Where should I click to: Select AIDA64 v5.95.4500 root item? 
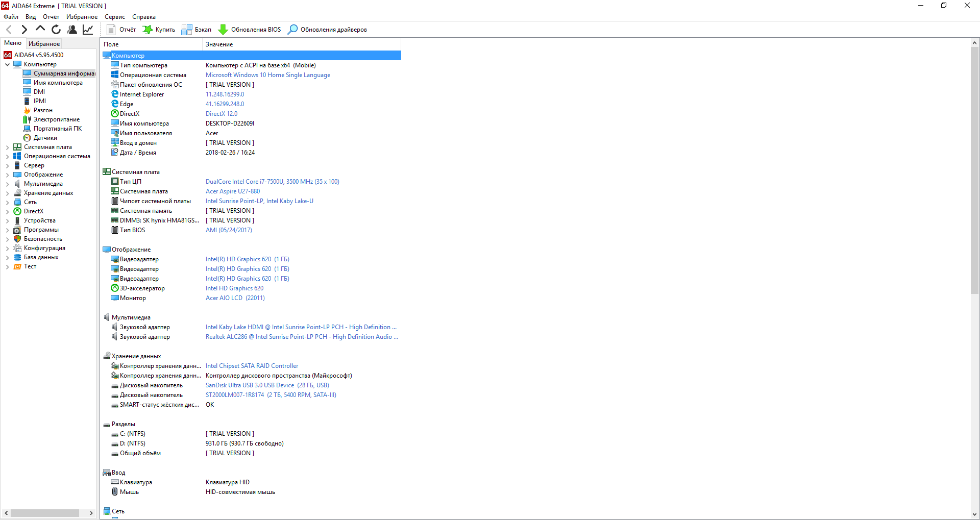[34, 55]
